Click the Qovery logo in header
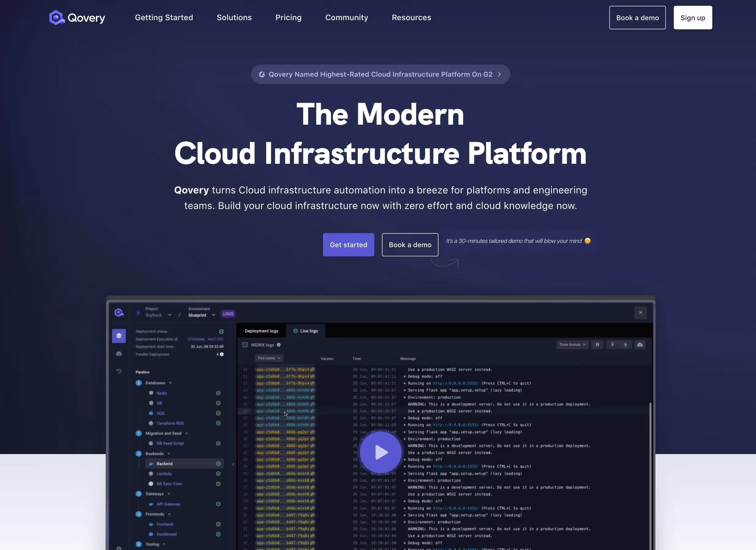Screen dimensions: 756x550 [77, 17]
